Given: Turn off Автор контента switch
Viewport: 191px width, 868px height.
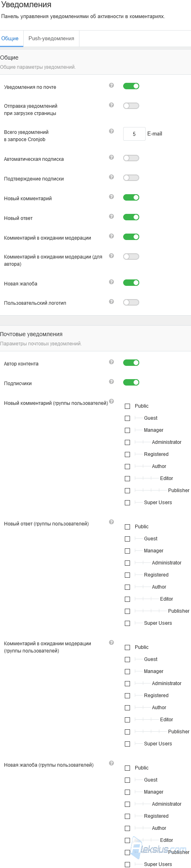Looking at the screenshot, I should coord(131,363).
